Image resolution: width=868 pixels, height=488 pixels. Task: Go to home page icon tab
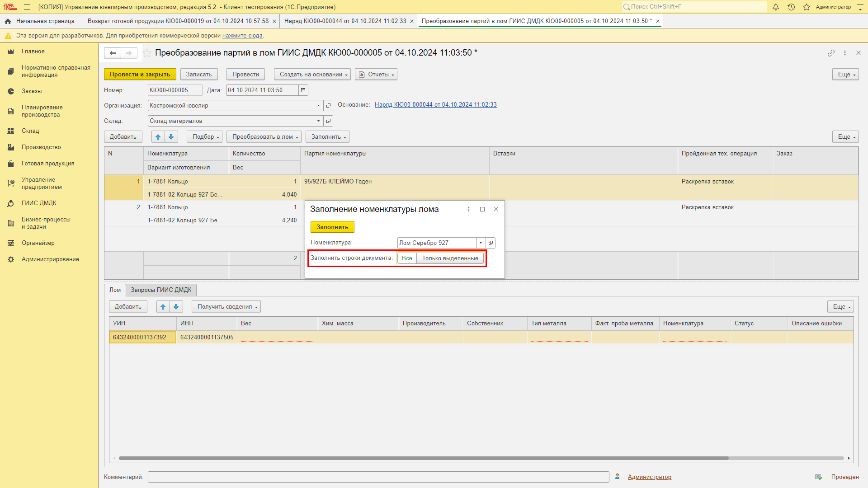[x=8, y=21]
